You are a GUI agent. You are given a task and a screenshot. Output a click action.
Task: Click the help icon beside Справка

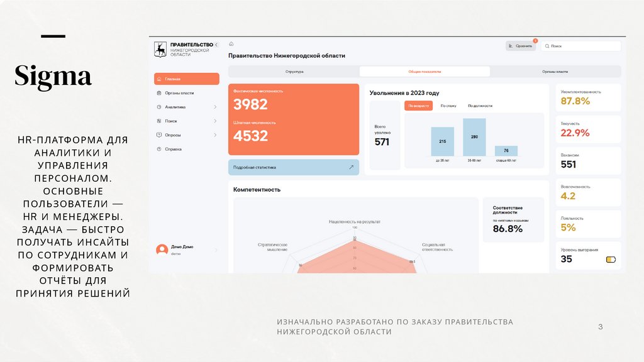[x=159, y=150]
